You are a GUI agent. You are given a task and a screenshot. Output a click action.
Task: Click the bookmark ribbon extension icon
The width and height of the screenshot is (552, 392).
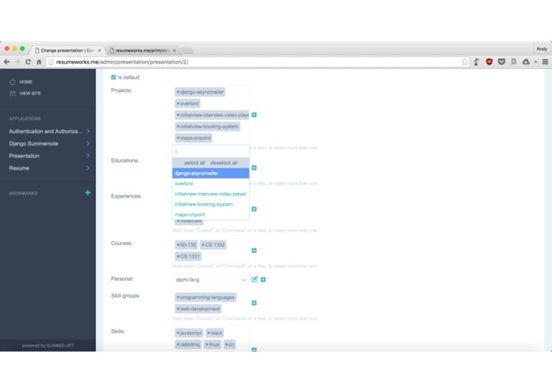point(514,62)
